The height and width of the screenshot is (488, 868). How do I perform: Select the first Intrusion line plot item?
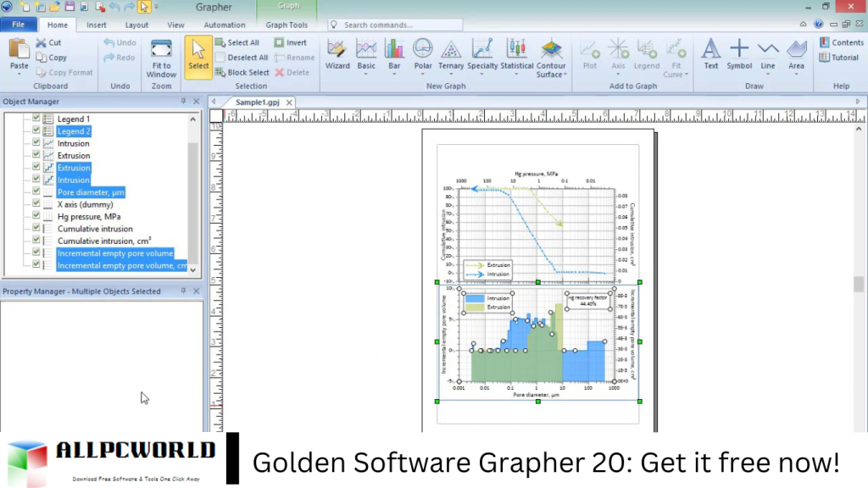74,143
